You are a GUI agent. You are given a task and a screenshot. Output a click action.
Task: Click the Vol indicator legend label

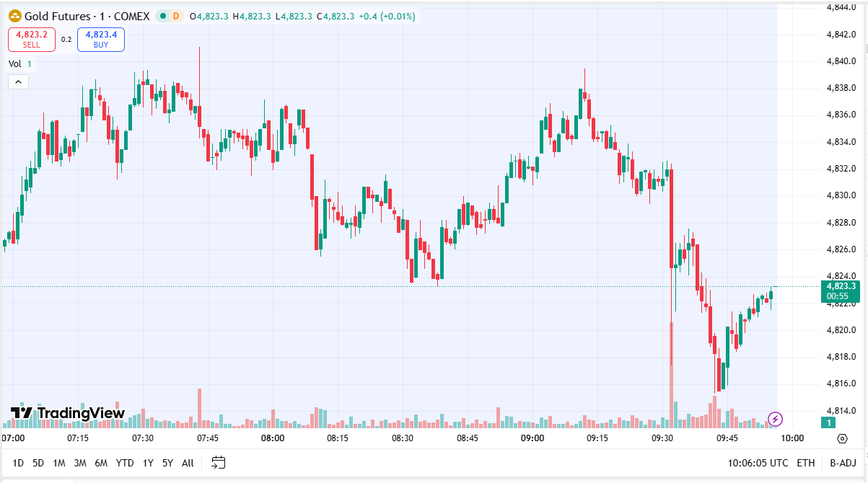click(x=15, y=63)
